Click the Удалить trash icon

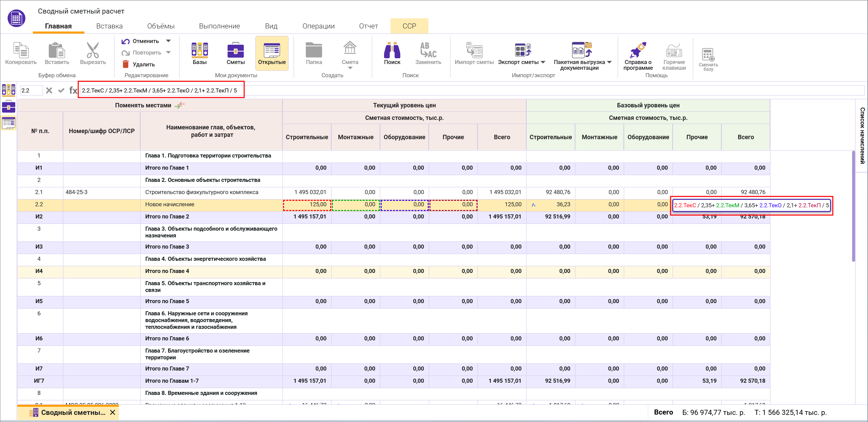coord(126,64)
